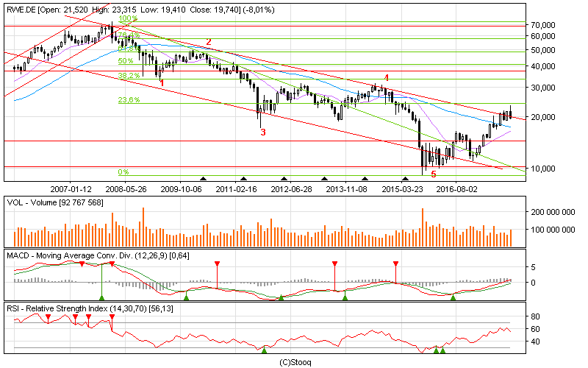Click the (-8,01%) change value in header
588x368 pixels.
point(259,10)
